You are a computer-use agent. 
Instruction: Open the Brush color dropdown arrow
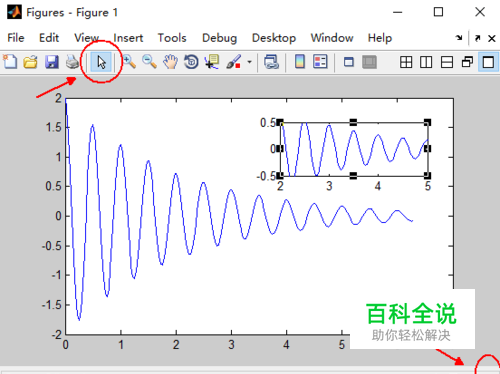pyautogui.click(x=249, y=62)
